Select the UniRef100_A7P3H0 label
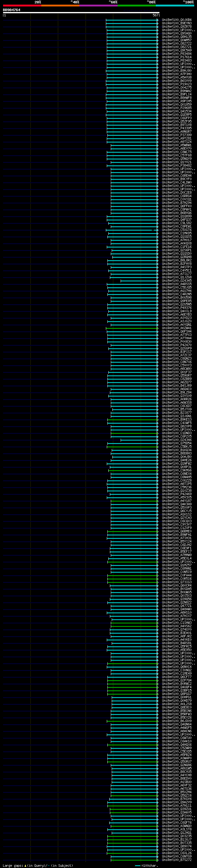The image size is (197, 868). [177, 74]
